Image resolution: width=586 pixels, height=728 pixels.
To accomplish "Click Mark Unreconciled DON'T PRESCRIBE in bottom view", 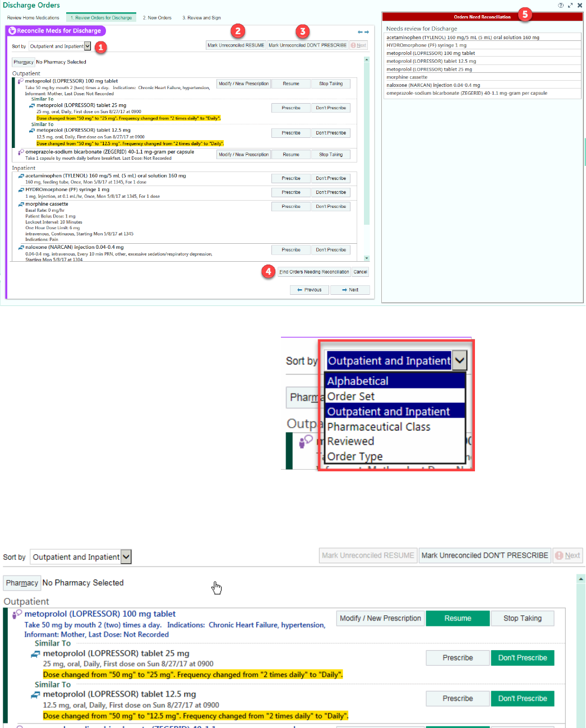I will pos(485,555).
